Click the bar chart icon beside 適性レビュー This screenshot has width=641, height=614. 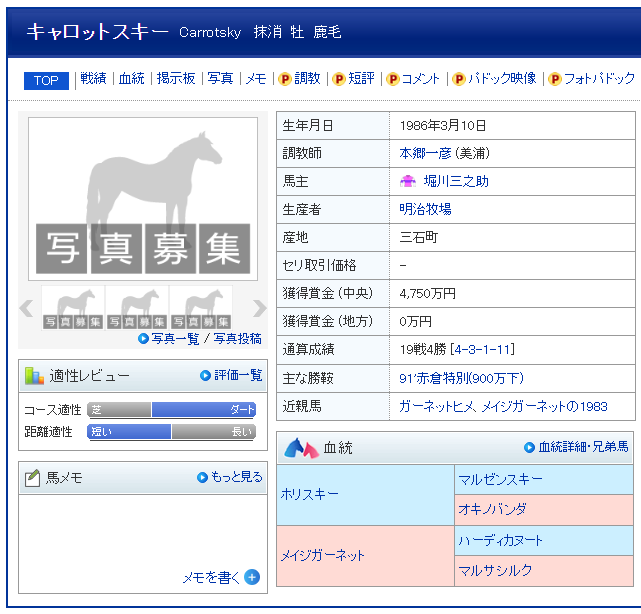coord(35,376)
